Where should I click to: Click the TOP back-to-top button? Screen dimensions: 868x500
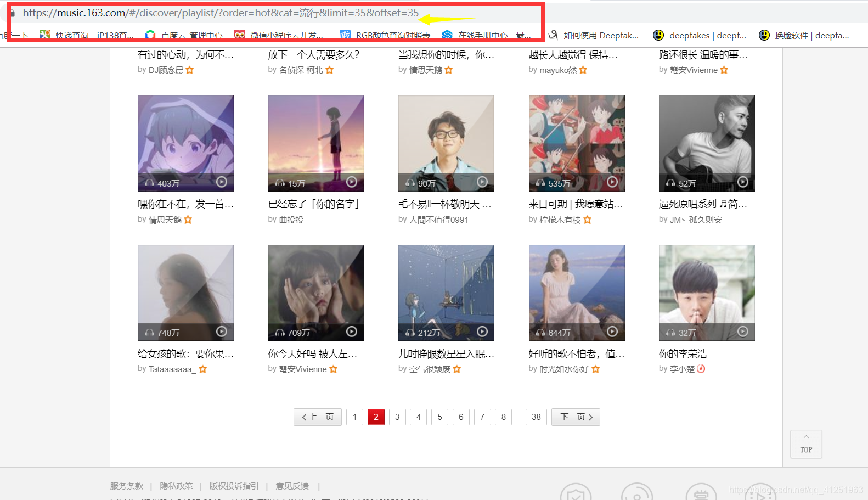[806, 444]
